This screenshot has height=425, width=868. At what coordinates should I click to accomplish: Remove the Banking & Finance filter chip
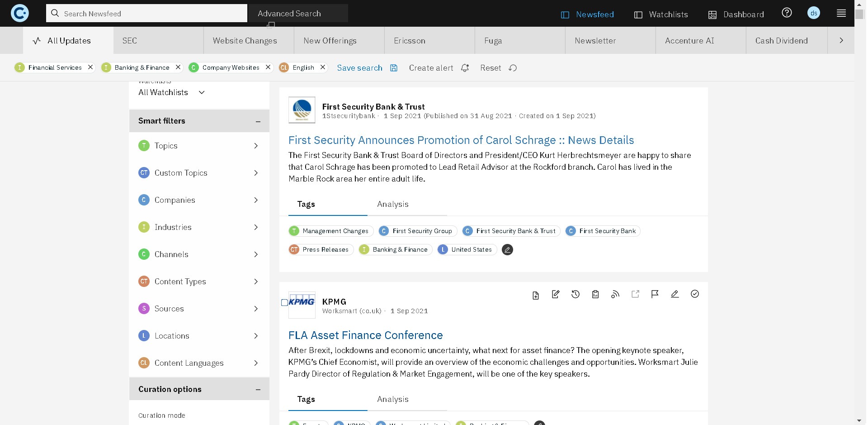tap(178, 67)
